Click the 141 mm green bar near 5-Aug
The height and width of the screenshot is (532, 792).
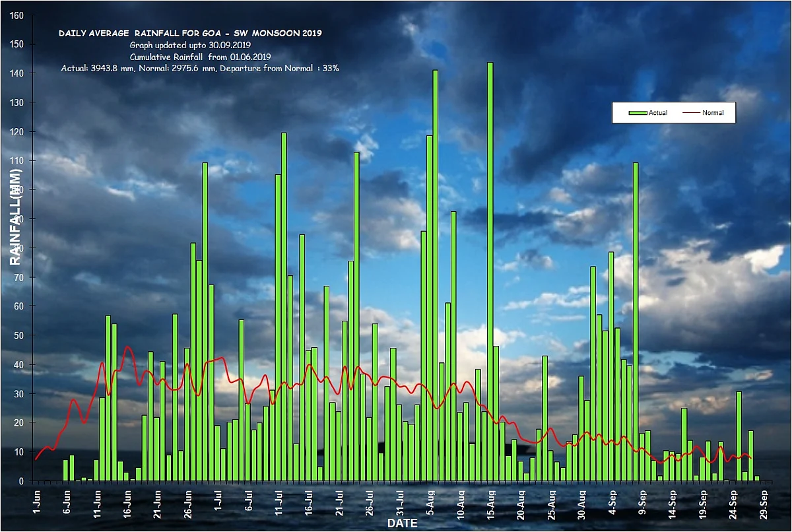pos(436,276)
